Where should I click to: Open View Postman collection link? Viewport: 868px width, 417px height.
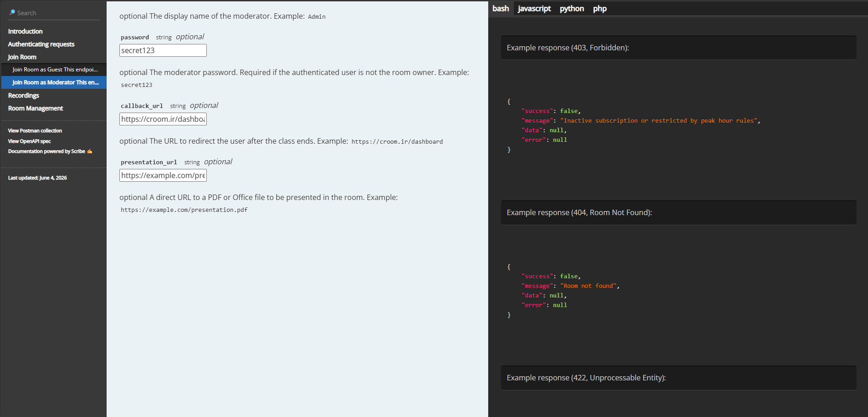35,131
